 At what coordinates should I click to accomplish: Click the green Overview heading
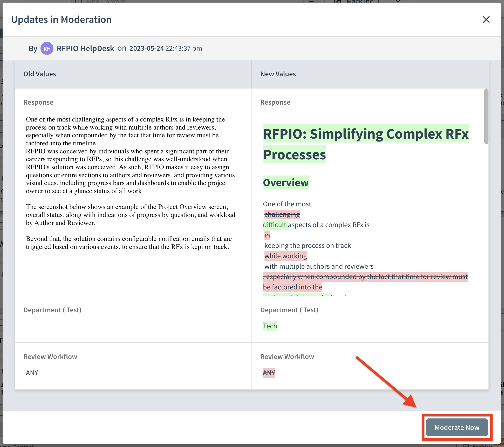(x=286, y=182)
